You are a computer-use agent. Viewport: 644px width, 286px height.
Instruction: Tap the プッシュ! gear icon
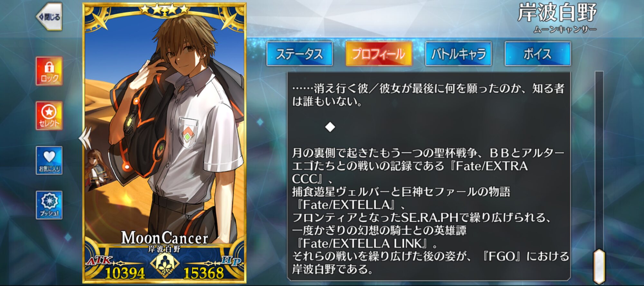(49, 205)
